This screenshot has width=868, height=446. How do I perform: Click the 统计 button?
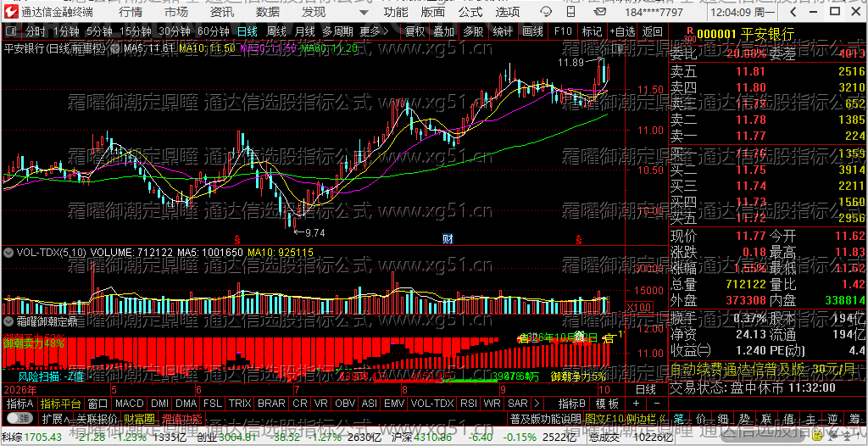(x=503, y=32)
